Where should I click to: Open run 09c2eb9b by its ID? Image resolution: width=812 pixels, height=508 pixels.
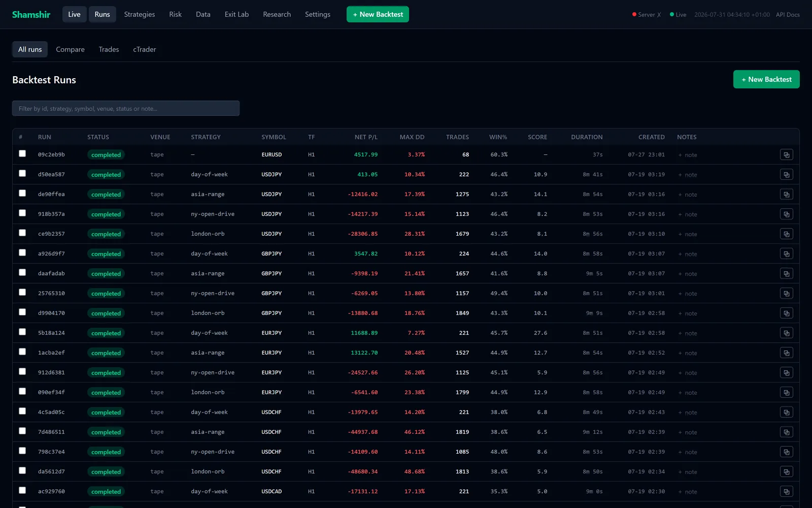[x=51, y=154]
